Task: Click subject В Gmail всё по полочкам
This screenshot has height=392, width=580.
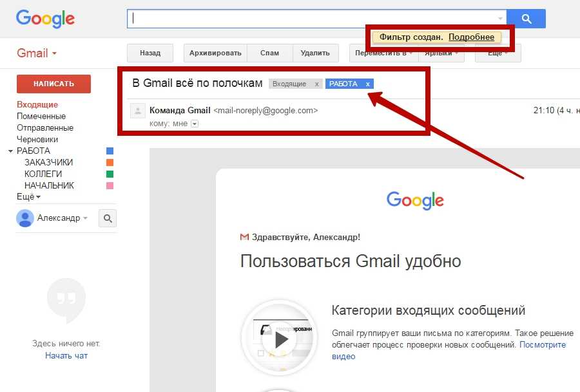Action: (198, 83)
